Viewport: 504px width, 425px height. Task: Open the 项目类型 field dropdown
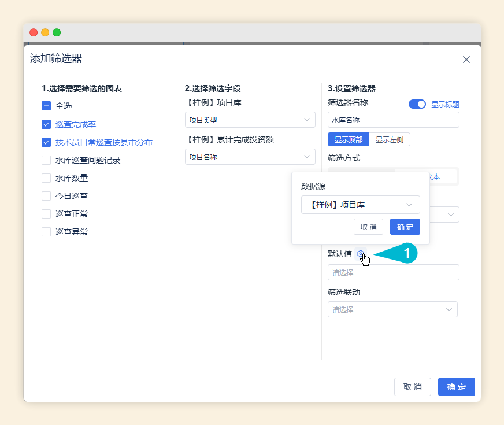click(250, 120)
